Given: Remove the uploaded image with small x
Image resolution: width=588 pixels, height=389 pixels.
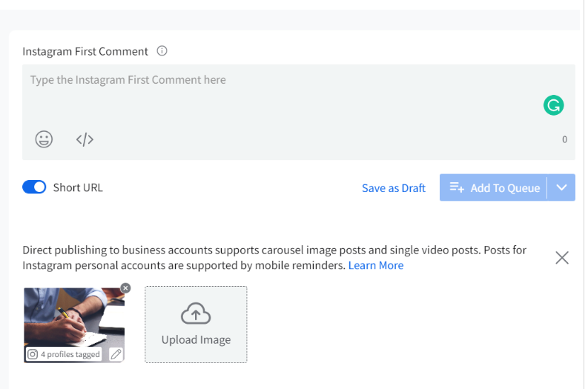Looking at the screenshot, I should 125,288.
